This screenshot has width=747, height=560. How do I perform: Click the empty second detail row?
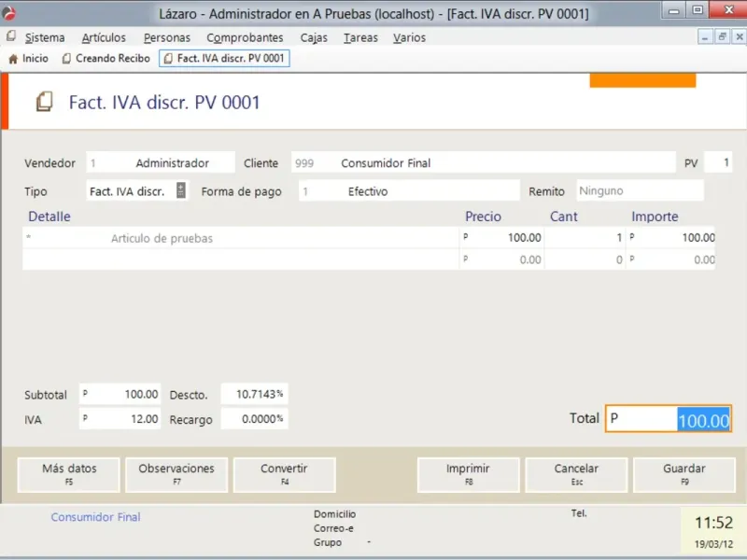click(241, 259)
